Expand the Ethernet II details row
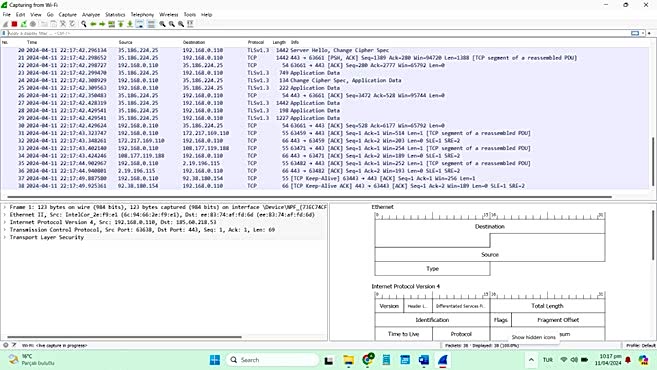Screen dimensions: 657x370 pyautogui.click(x=5, y=215)
